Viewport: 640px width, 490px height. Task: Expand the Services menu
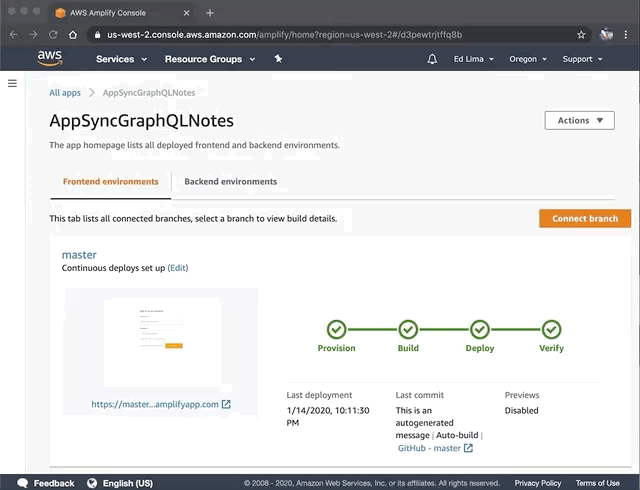tap(121, 59)
